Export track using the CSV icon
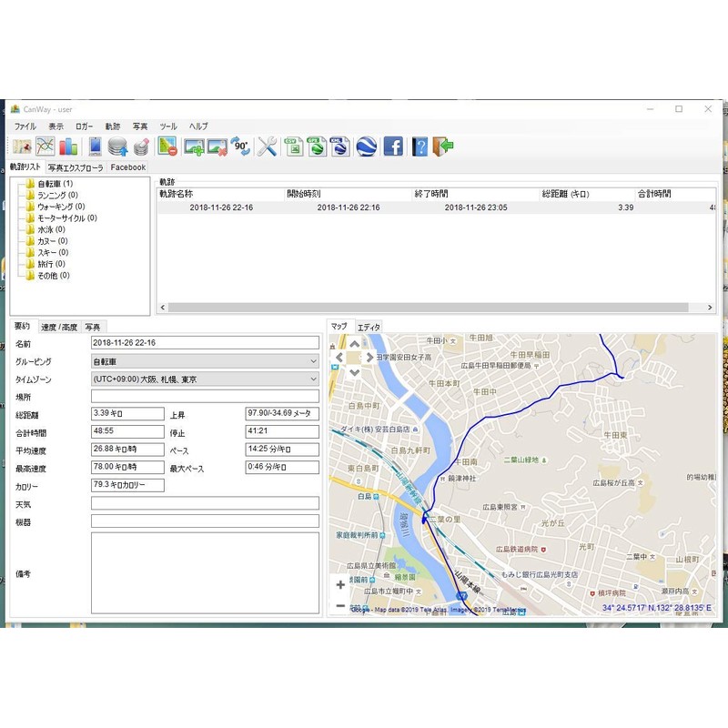This screenshot has height=728, width=728. tap(293, 146)
